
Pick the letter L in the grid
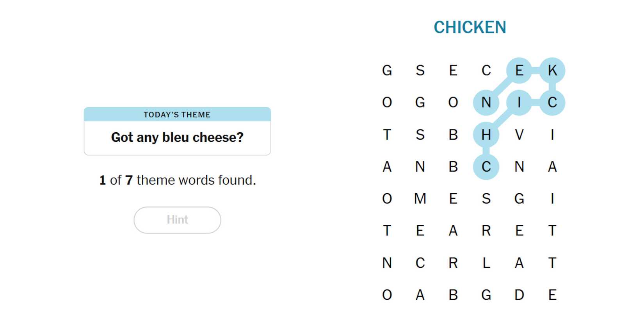pos(486,263)
